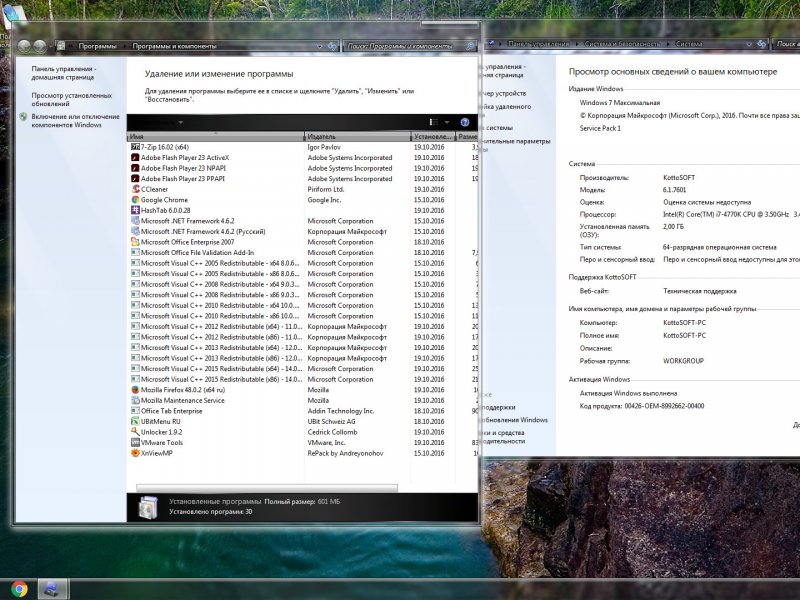Select Visual C++ 2015 Redistributable (x86) row

[303, 380]
